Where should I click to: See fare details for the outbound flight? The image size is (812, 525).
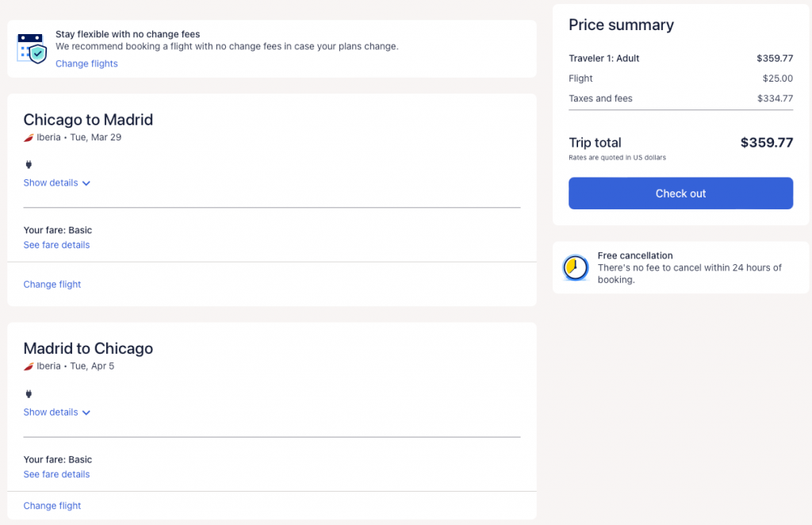(56, 245)
